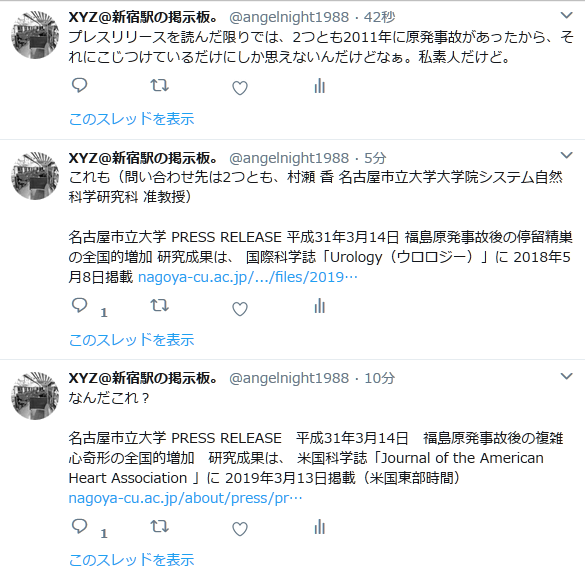Reply to the 5分 Urology tweet

click(79, 306)
